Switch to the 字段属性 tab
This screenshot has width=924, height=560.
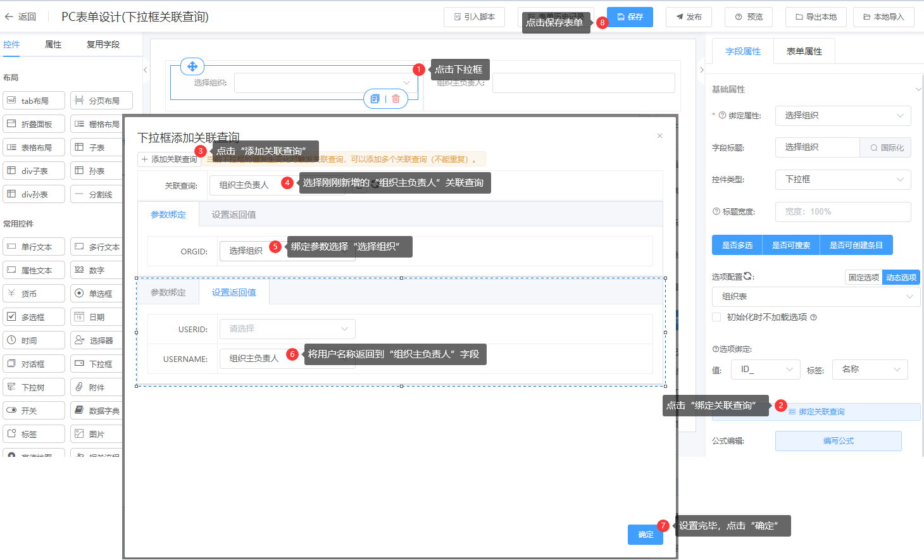743,51
